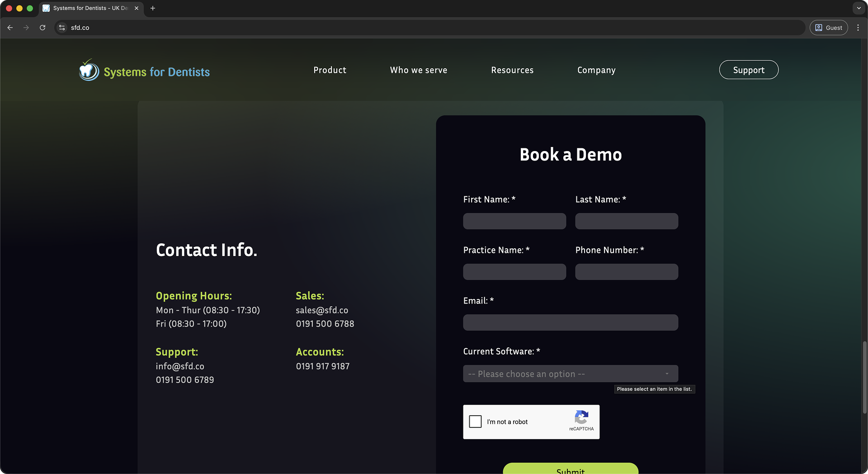Open Chrome's three-dot menu
Screen dimensions: 868x474
(858, 28)
